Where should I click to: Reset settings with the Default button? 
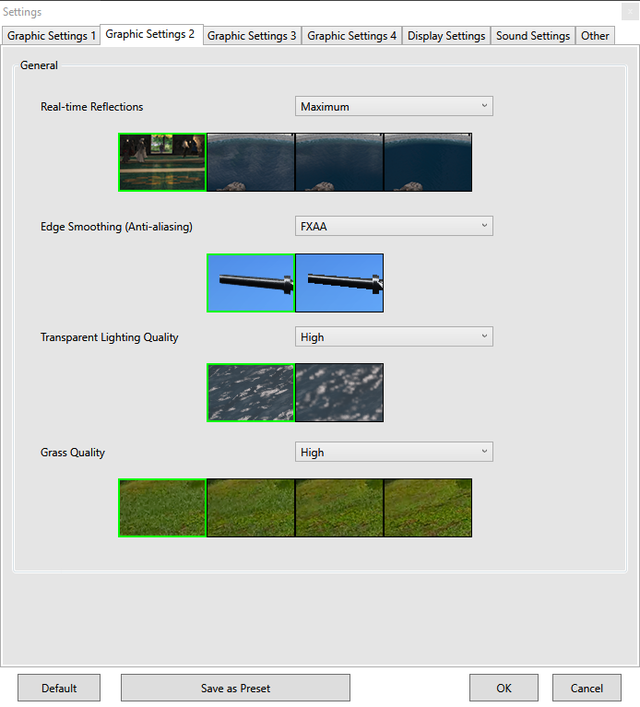(x=59, y=688)
